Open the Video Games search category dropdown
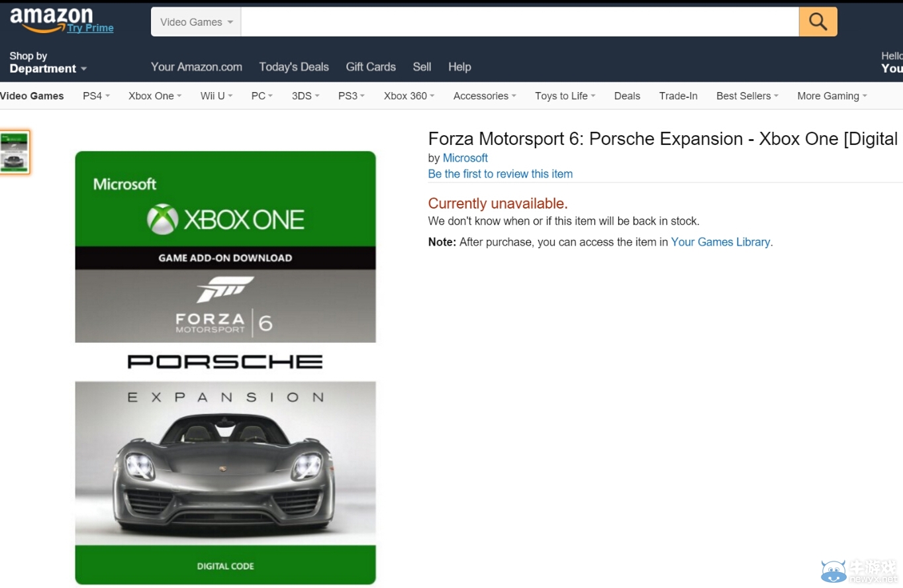903x588 pixels. pyautogui.click(x=196, y=22)
